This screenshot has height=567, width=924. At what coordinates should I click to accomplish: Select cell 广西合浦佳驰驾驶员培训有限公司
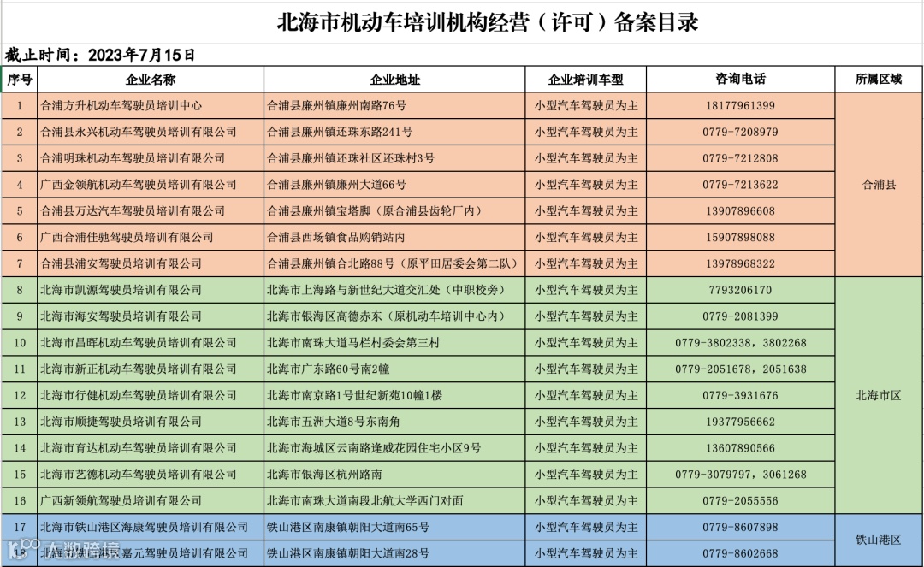click(151, 238)
